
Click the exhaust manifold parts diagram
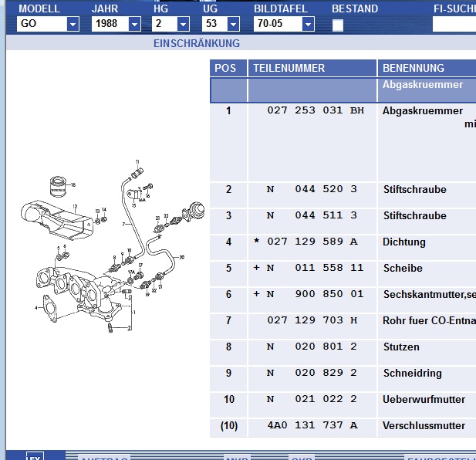[108, 247]
